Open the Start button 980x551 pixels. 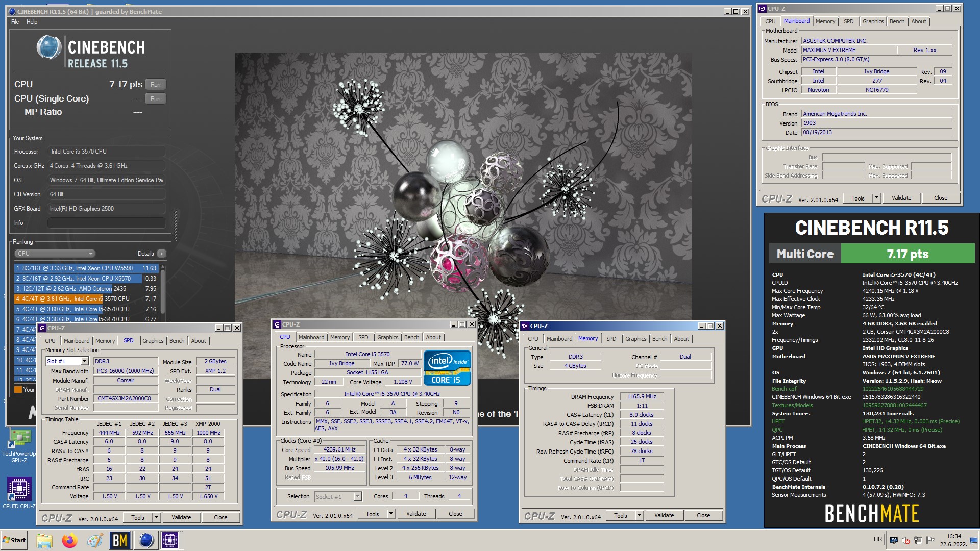[x=14, y=540]
